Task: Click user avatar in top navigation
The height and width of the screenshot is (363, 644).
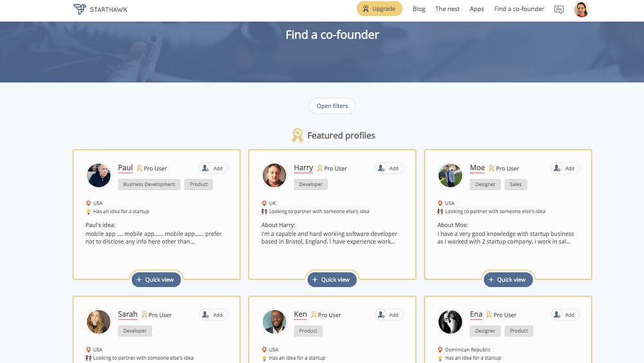Action: tap(582, 9)
